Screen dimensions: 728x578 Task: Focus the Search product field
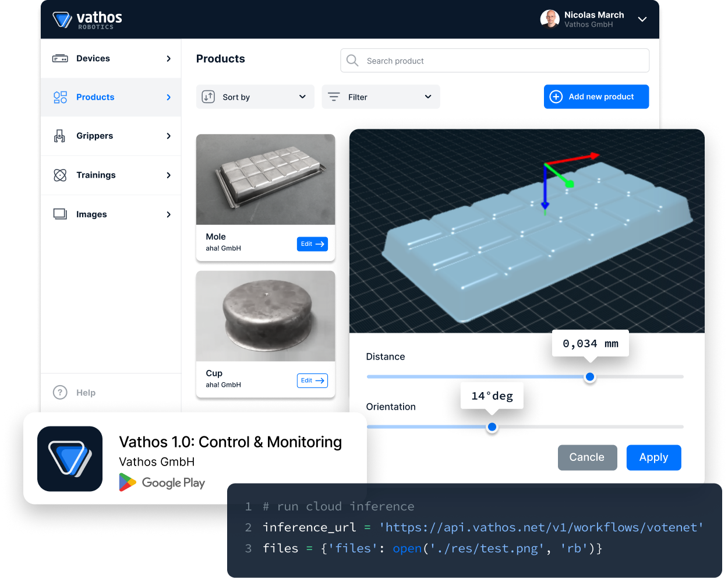pos(494,61)
